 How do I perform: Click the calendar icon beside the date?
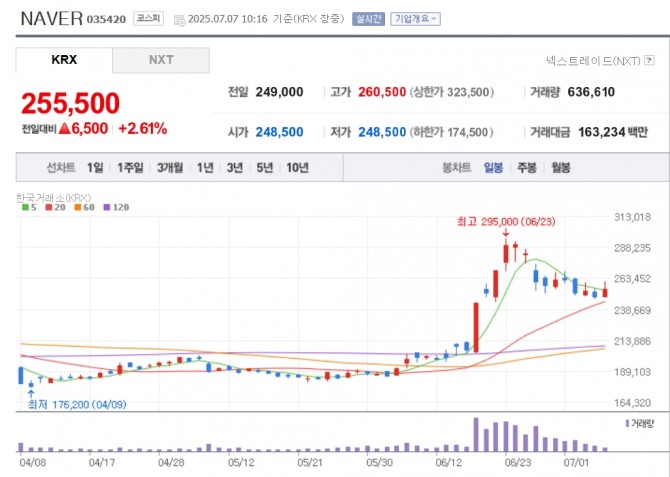[179, 20]
